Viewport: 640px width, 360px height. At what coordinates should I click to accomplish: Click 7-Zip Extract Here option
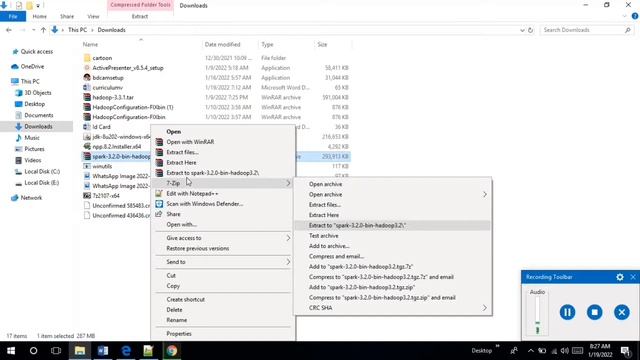pos(392,215)
